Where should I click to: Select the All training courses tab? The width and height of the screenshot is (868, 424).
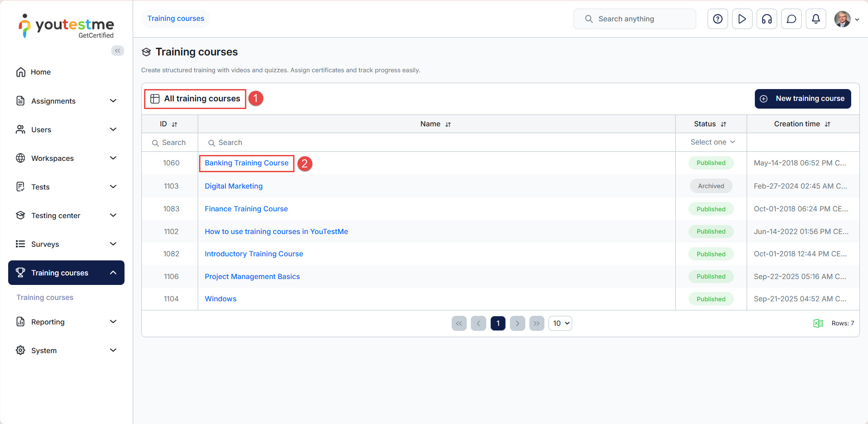click(195, 99)
